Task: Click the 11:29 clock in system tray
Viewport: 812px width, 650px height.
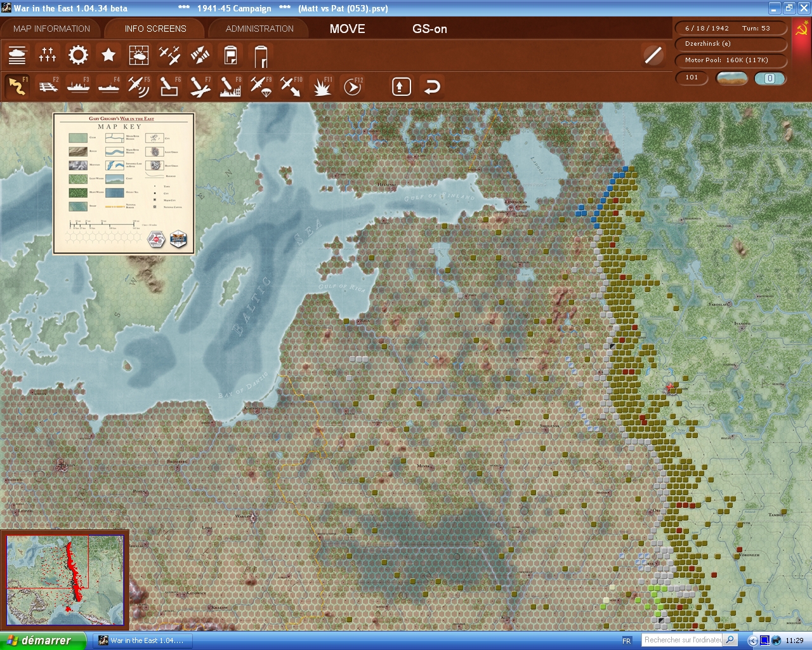Action: coord(794,640)
